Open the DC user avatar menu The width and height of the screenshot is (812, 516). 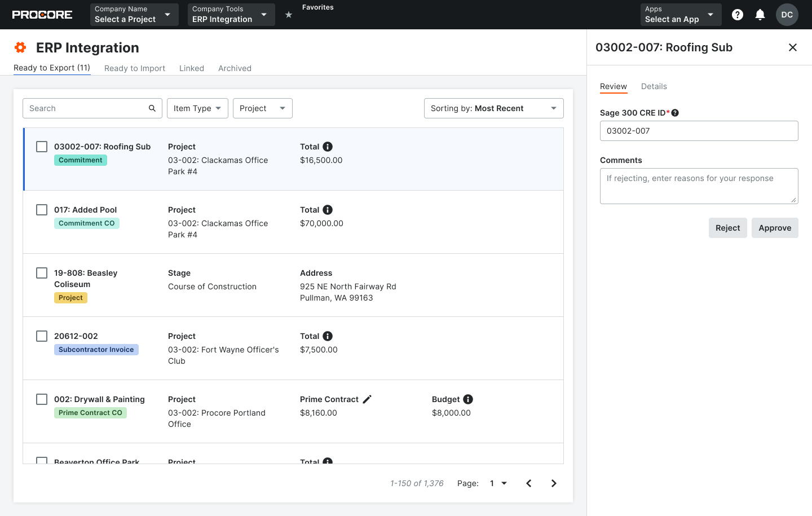tap(787, 15)
